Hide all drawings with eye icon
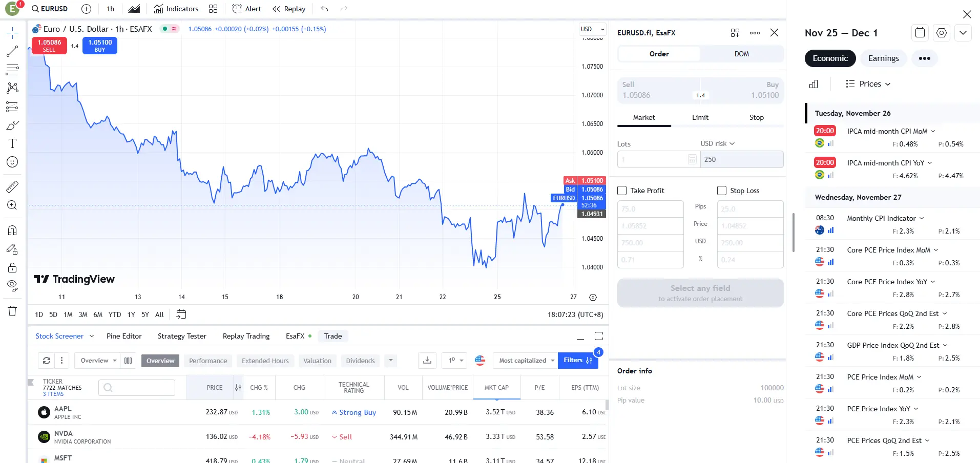This screenshot has height=463, width=980. click(12, 286)
